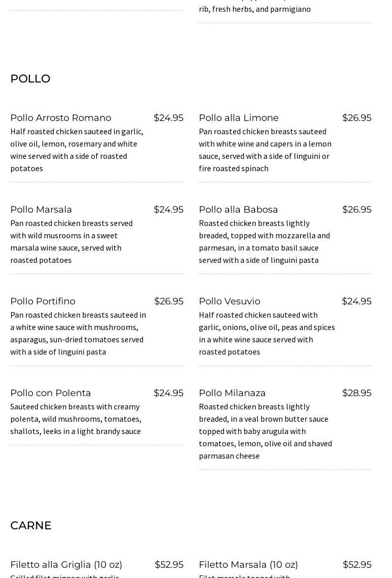Choose the Pollo con Polenta title
Viewport: 392px width, 578px height.
[x=50, y=393]
